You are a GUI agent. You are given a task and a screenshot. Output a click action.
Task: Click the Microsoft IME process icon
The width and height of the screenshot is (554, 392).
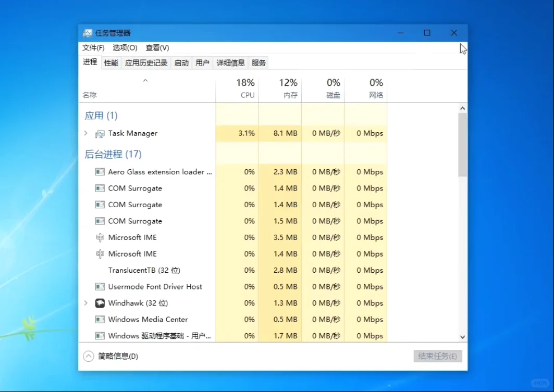pos(100,237)
